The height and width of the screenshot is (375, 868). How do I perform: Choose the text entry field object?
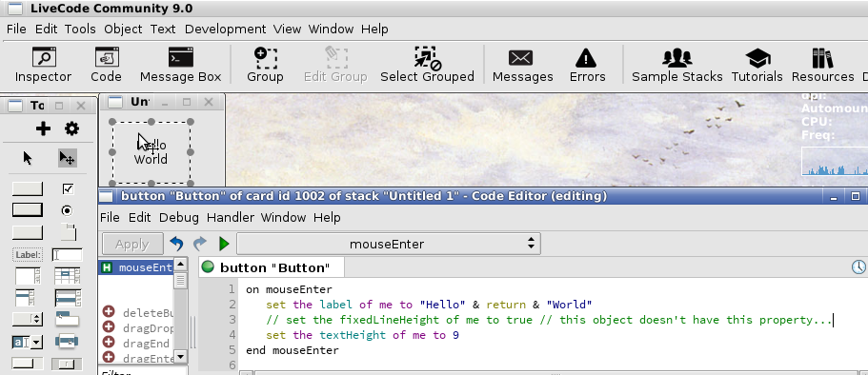67,255
